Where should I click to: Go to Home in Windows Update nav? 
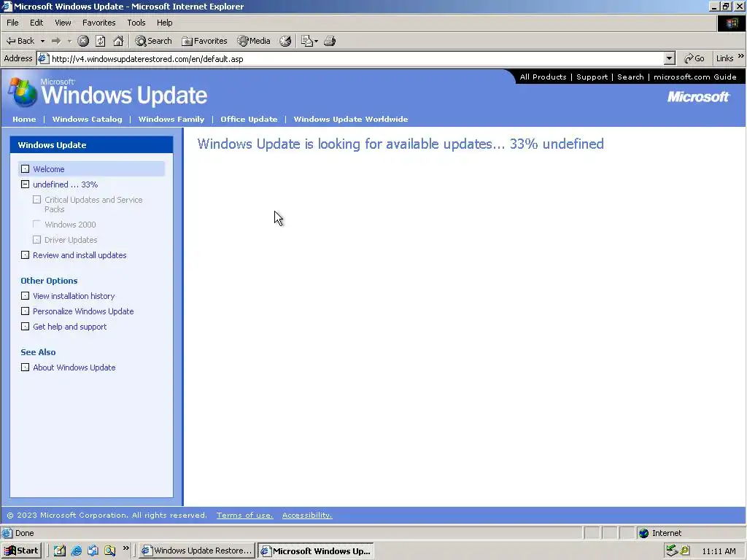pyautogui.click(x=24, y=119)
